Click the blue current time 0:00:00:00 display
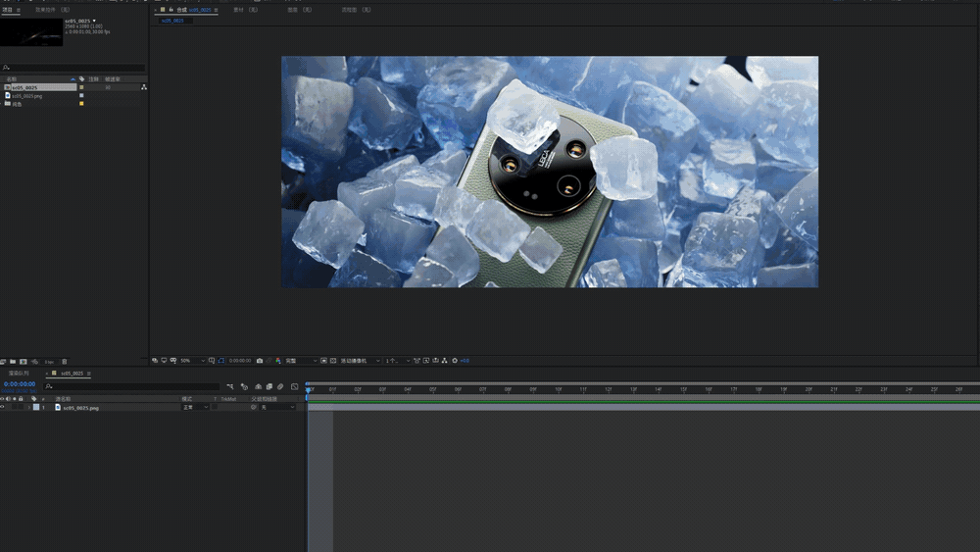The height and width of the screenshot is (552, 980). point(20,383)
